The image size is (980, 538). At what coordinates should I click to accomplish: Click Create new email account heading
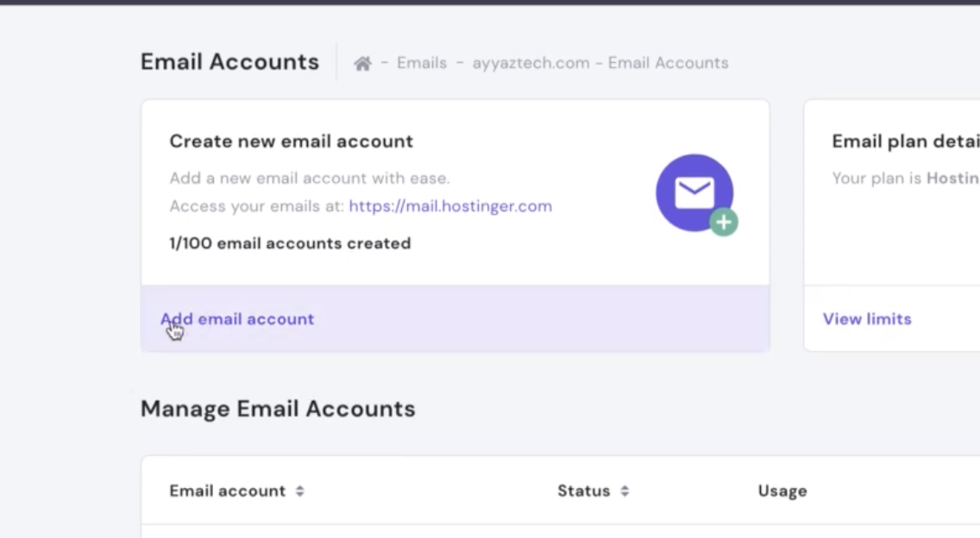[291, 141]
